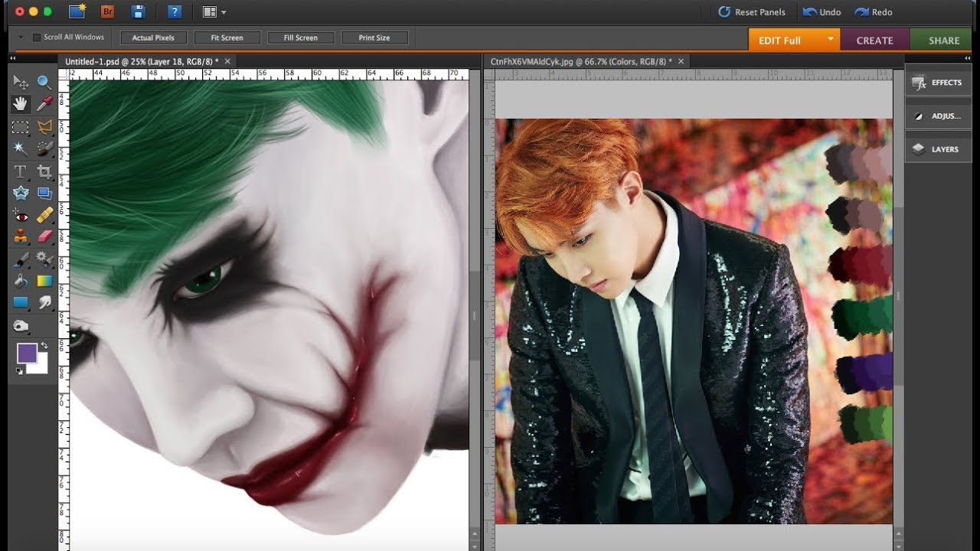Toggle the Scroll All Windows checkbox
The image size is (980, 551).
(37, 37)
